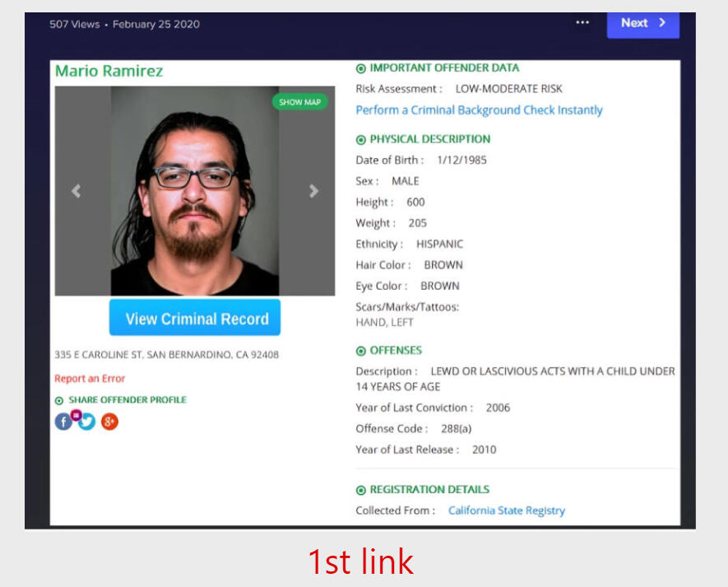Screen dimensions: 728x587
Task: Show the next photo with right arrow
Action: click(314, 190)
